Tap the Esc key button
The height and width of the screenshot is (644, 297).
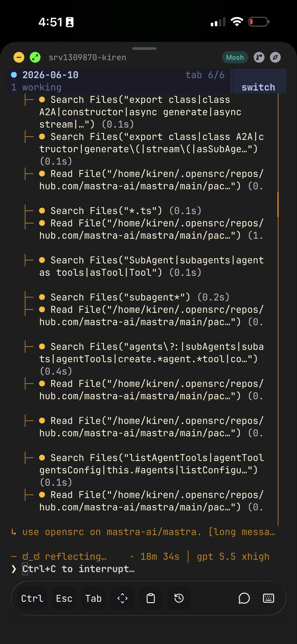tap(64, 598)
